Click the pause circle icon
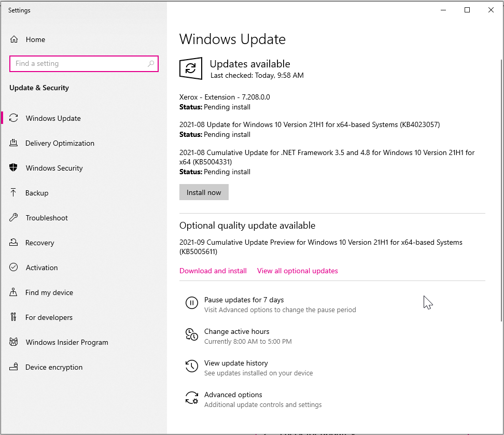 (x=191, y=303)
